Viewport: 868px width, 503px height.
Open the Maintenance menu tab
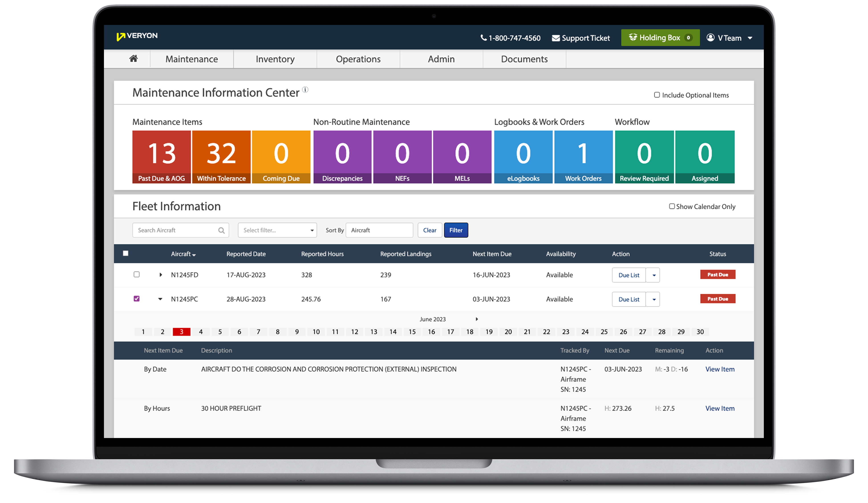tap(191, 59)
